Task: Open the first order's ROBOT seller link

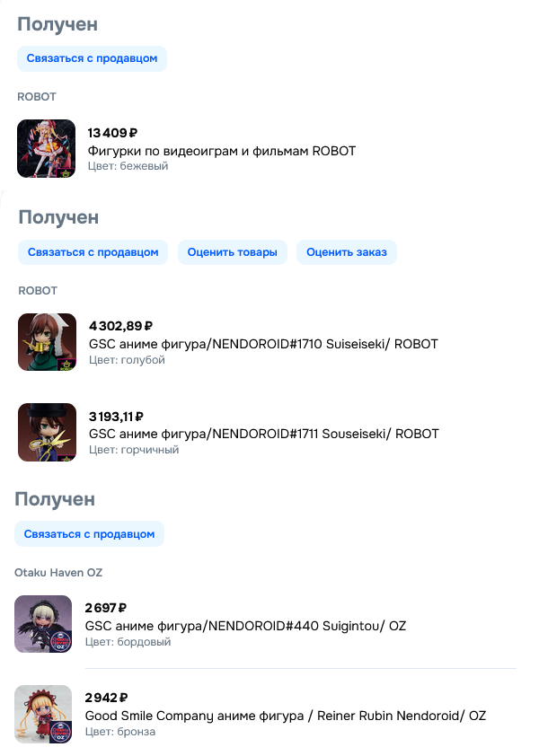Action: tap(37, 97)
